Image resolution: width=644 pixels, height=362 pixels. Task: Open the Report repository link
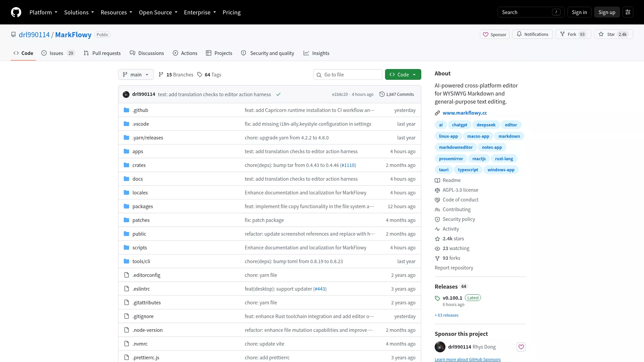454,268
